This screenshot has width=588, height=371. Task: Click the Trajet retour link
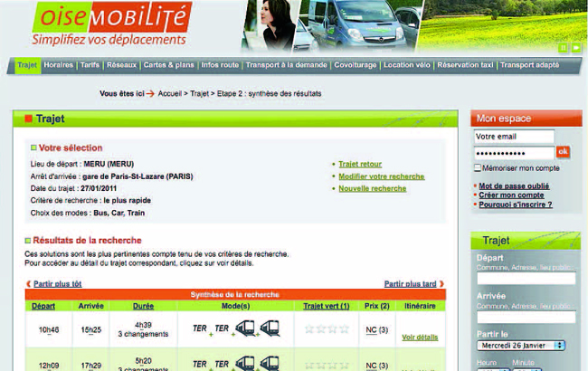(x=360, y=164)
